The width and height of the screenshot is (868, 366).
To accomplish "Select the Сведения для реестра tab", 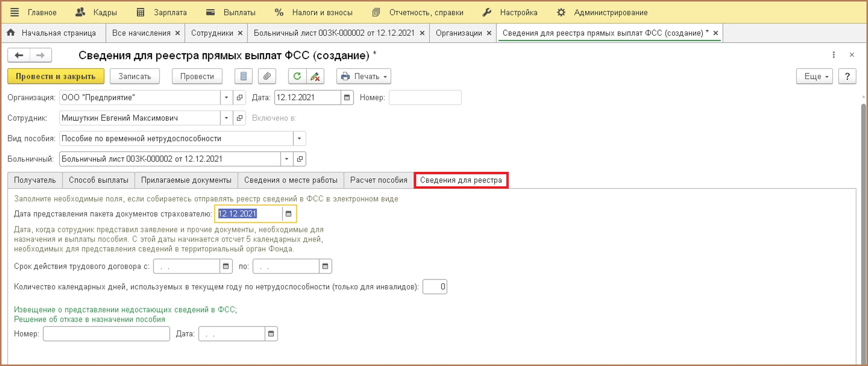I will pos(461,180).
